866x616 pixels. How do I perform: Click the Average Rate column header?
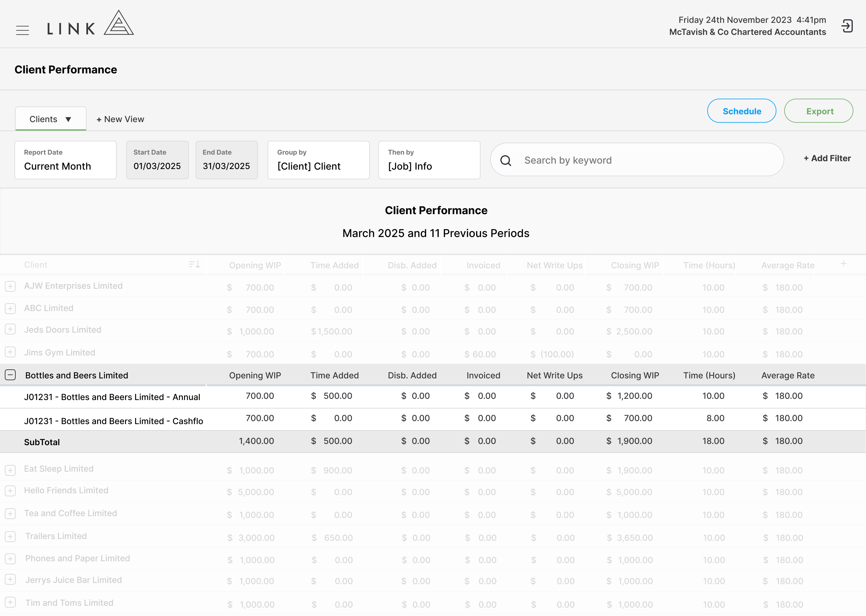[x=788, y=265]
